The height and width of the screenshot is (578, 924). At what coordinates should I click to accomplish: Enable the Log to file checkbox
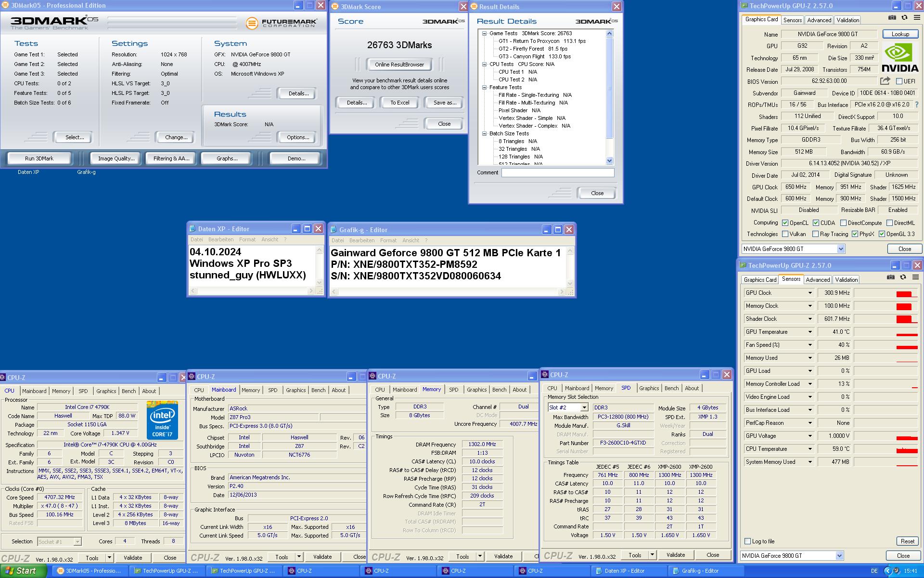coord(747,541)
